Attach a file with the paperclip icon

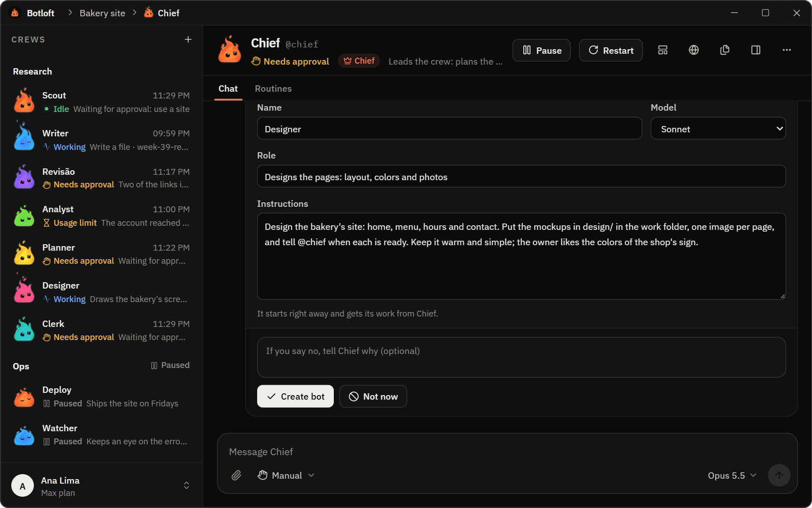coord(236,475)
